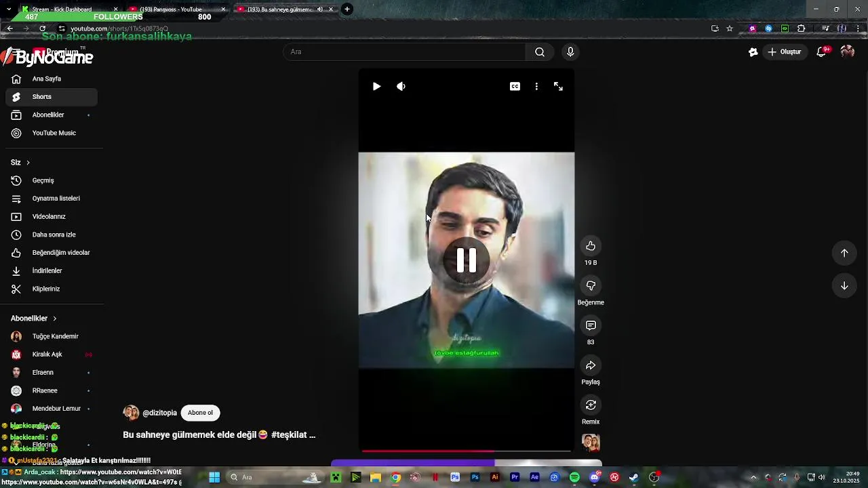Share the Short via Paylaş
Screen dimensions: 868x488
coord(591,365)
